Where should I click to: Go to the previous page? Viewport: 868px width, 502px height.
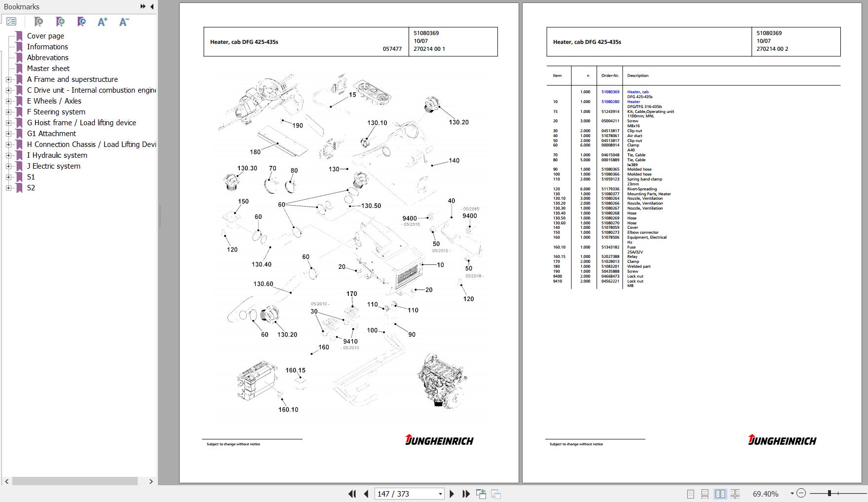pyautogui.click(x=366, y=494)
